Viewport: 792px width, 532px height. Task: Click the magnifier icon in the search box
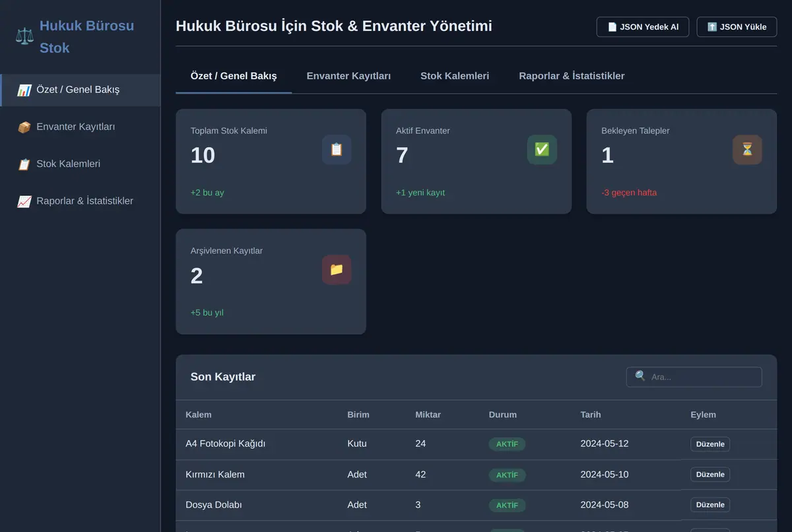(x=640, y=376)
